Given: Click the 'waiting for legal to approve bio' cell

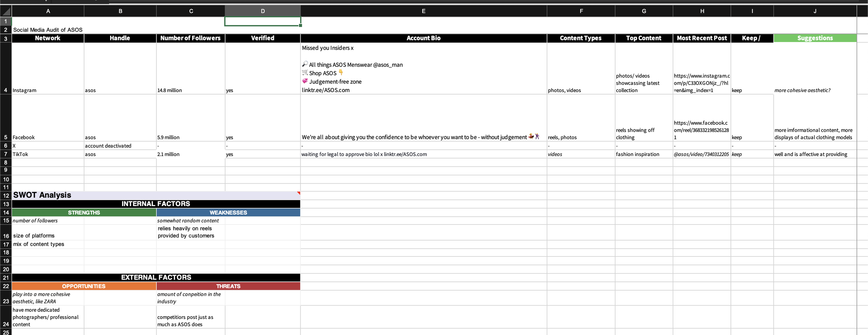Looking at the screenshot, I should coord(424,154).
